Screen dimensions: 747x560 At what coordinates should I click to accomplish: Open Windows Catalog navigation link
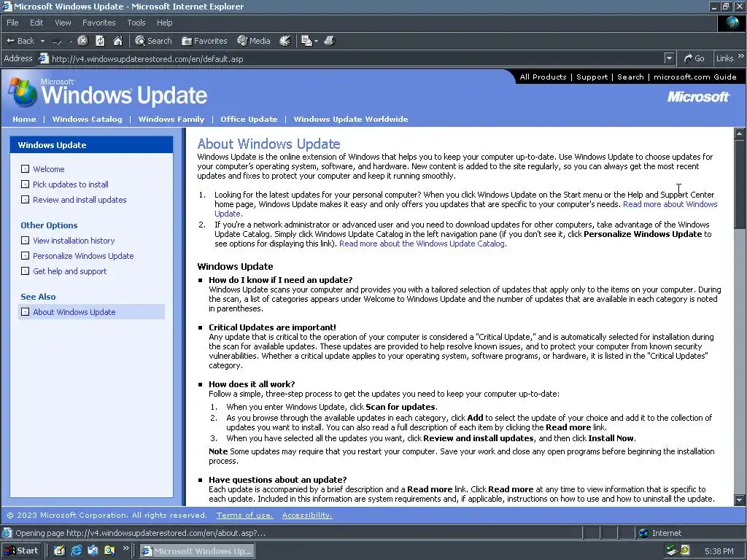point(88,119)
